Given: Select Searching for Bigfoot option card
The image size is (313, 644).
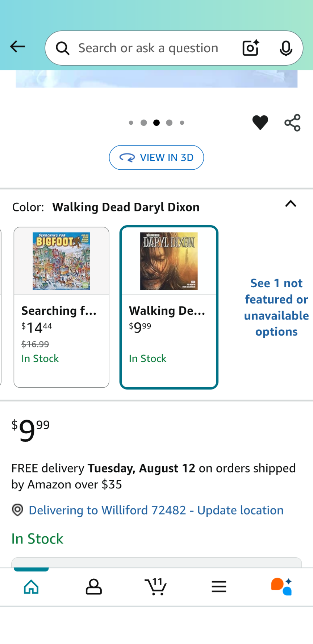Looking at the screenshot, I should point(61,307).
